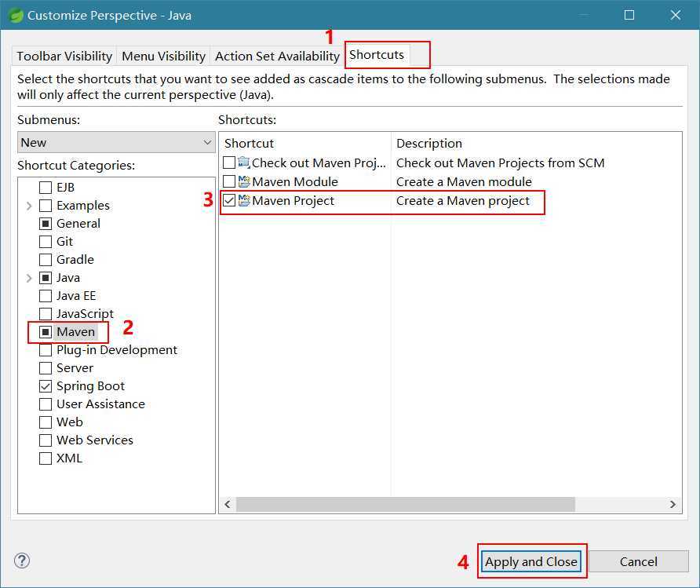Image resolution: width=700 pixels, height=588 pixels.
Task: Select the Maven Module row name
Action: point(294,181)
